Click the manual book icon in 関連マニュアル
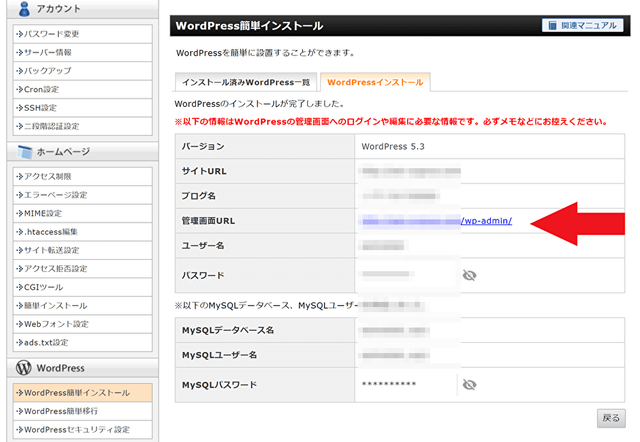640x442 pixels. (x=552, y=25)
